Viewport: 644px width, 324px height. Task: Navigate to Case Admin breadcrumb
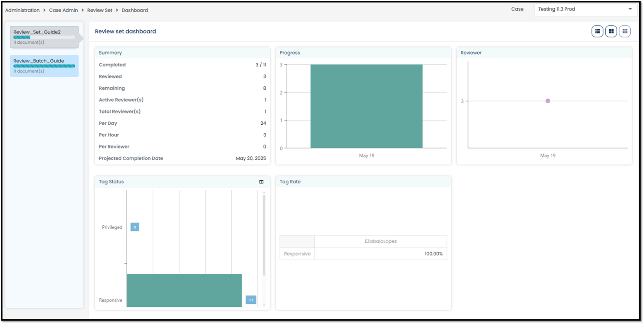tap(63, 10)
